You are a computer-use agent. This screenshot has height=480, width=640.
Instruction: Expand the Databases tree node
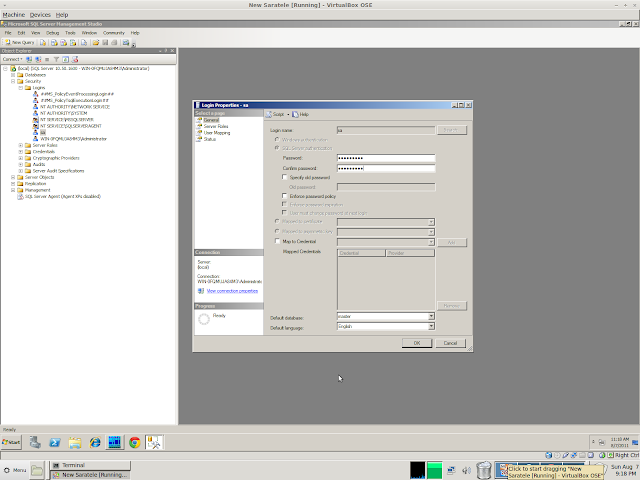tap(13, 75)
